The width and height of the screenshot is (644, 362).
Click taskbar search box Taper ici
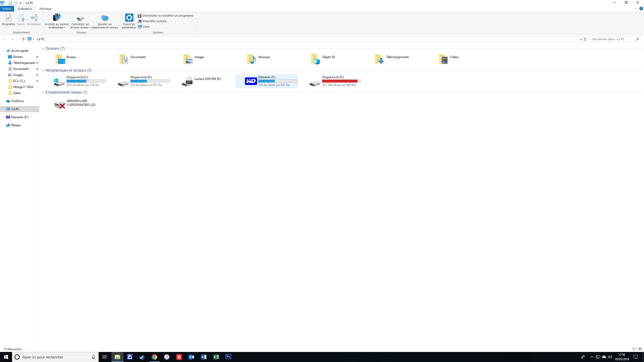click(x=55, y=357)
